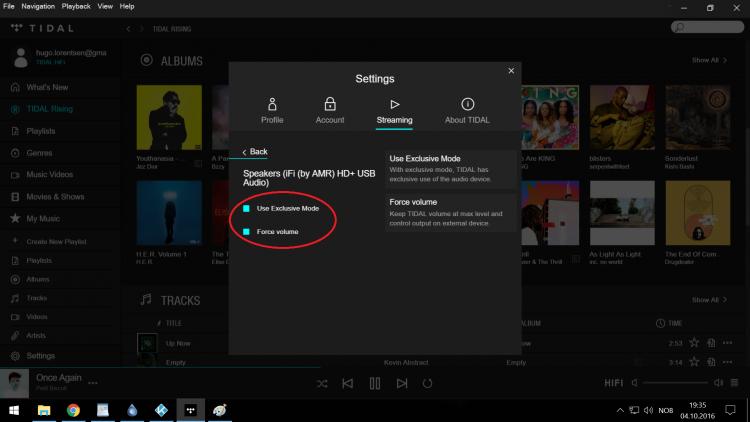
Task: Open Kodi from the taskbar
Action: [161, 411]
